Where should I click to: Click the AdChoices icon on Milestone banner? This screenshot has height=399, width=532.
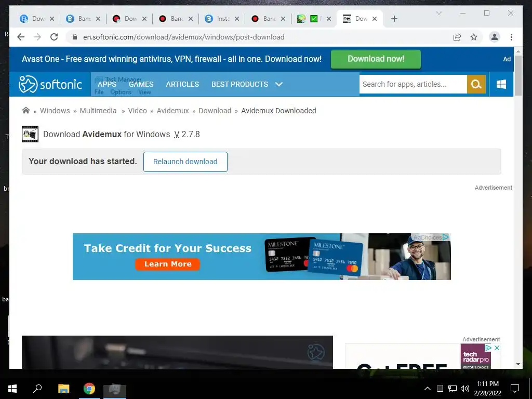pos(446,237)
